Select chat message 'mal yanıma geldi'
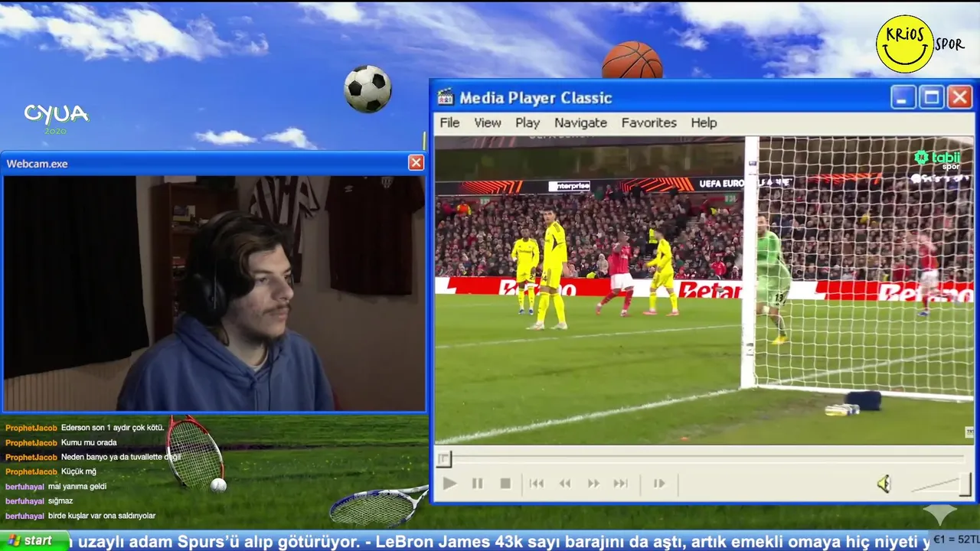This screenshot has width=980, height=551. [x=77, y=486]
